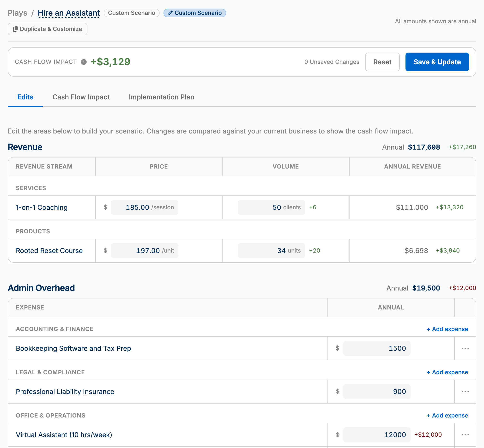484x448 pixels.
Task: Add expense under Accounting & Finance
Action: click(448, 329)
